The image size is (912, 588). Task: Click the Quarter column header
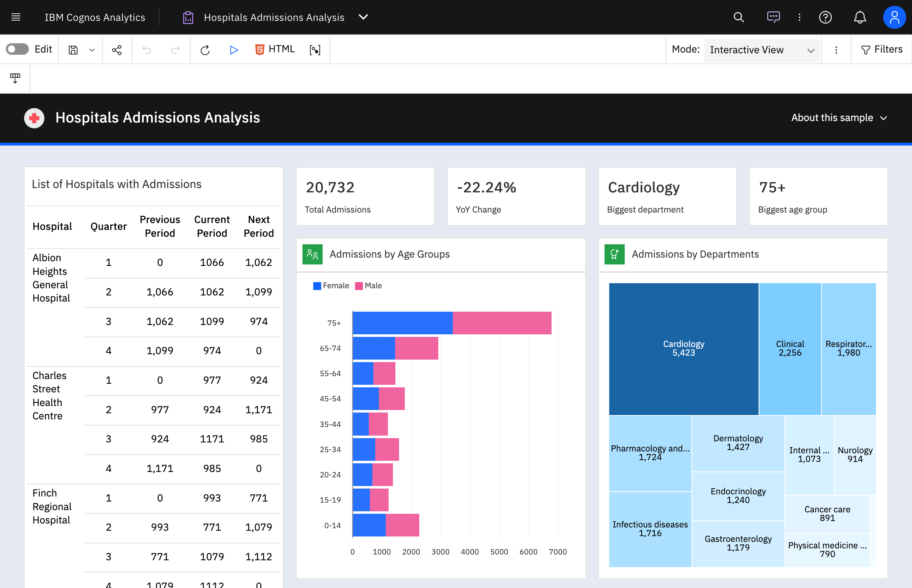tap(109, 227)
